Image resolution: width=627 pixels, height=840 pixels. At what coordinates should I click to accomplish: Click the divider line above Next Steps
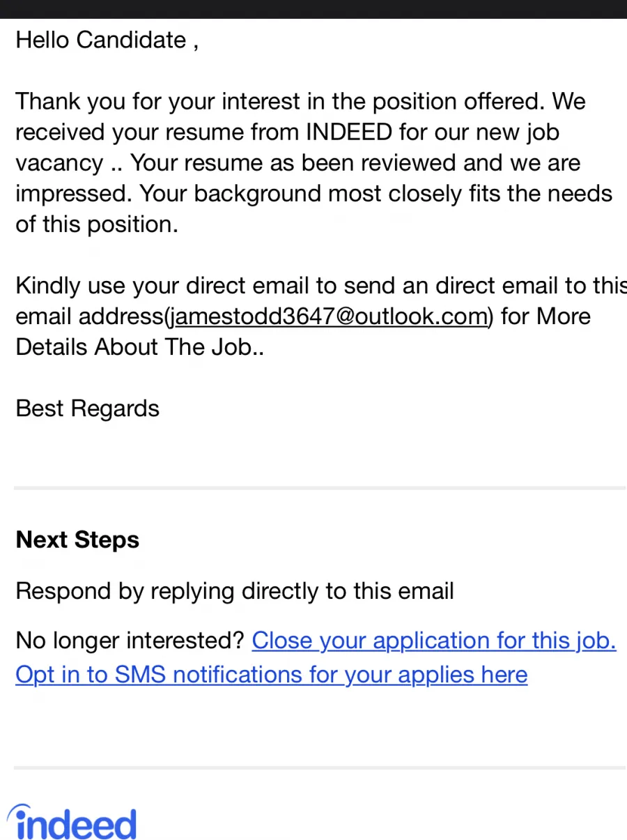point(320,487)
